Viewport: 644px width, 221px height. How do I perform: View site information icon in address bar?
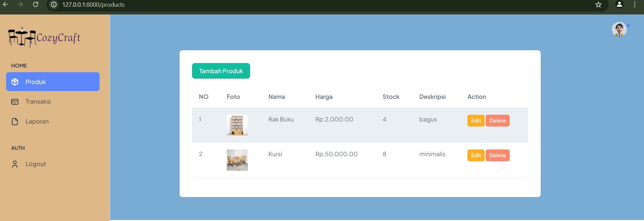(54, 4)
